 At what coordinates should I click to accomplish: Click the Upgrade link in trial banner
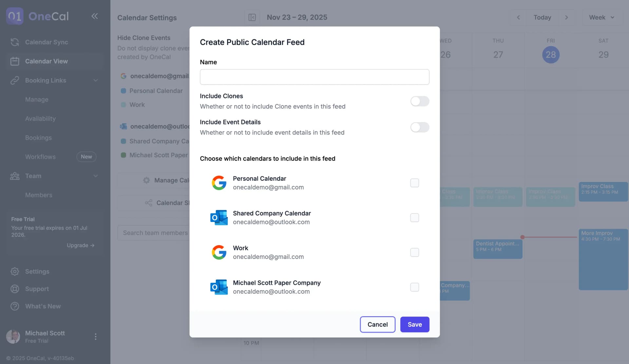(x=80, y=245)
